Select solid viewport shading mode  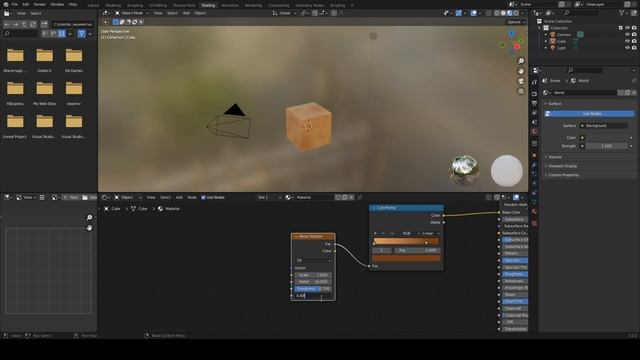point(503,13)
